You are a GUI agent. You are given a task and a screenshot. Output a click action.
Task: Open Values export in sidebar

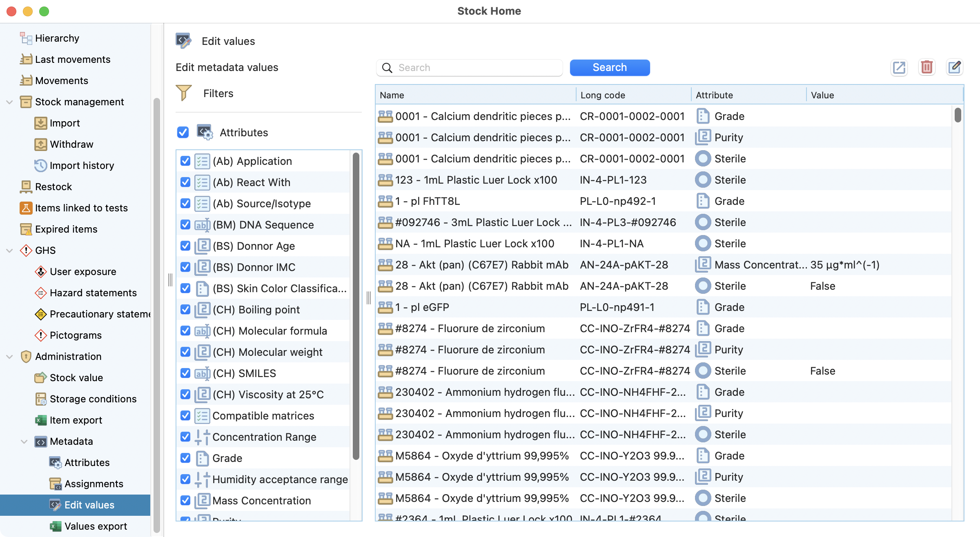pos(96,526)
